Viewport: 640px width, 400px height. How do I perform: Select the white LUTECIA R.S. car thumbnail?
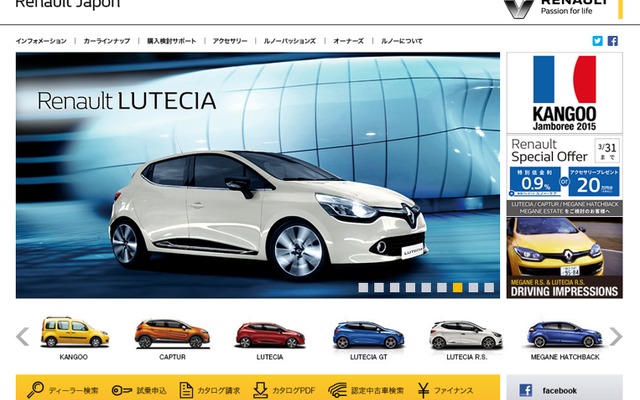(x=466, y=334)
